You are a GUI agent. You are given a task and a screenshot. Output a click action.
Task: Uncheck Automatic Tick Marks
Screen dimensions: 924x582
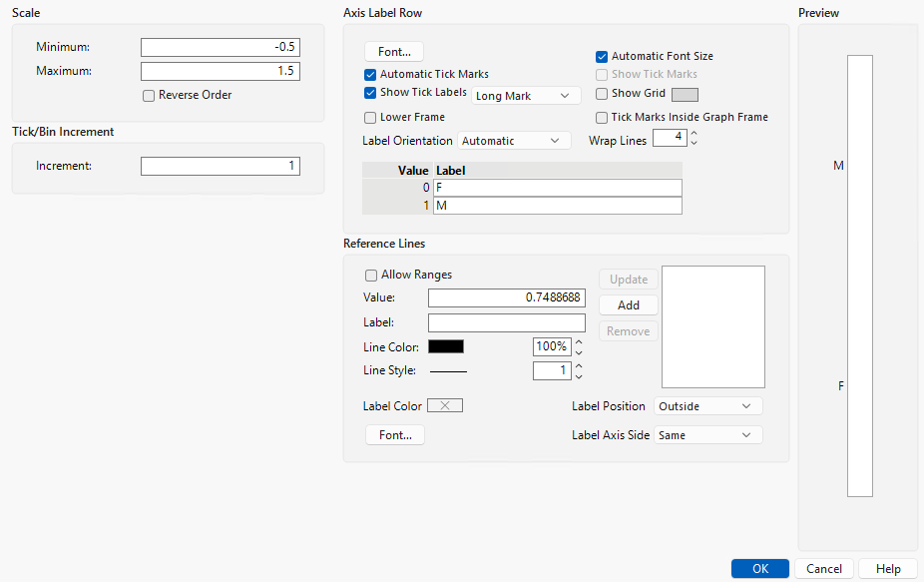pos(370,74)
